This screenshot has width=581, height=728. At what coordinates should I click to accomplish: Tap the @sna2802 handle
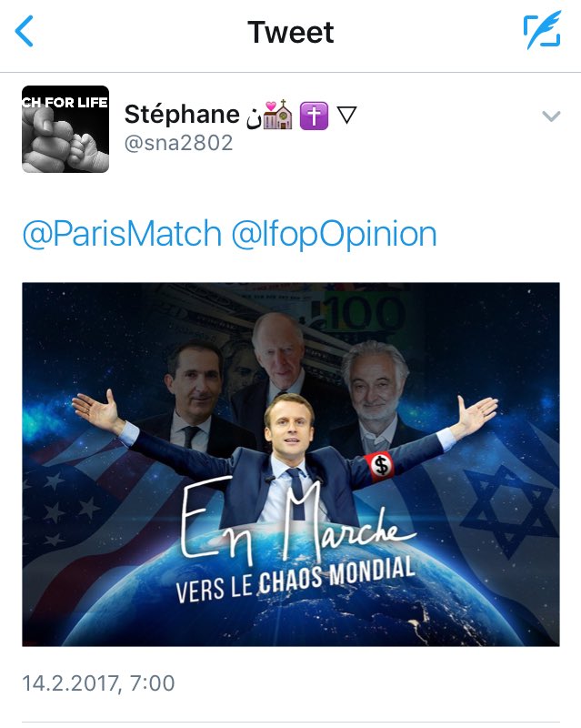(178, 143)
